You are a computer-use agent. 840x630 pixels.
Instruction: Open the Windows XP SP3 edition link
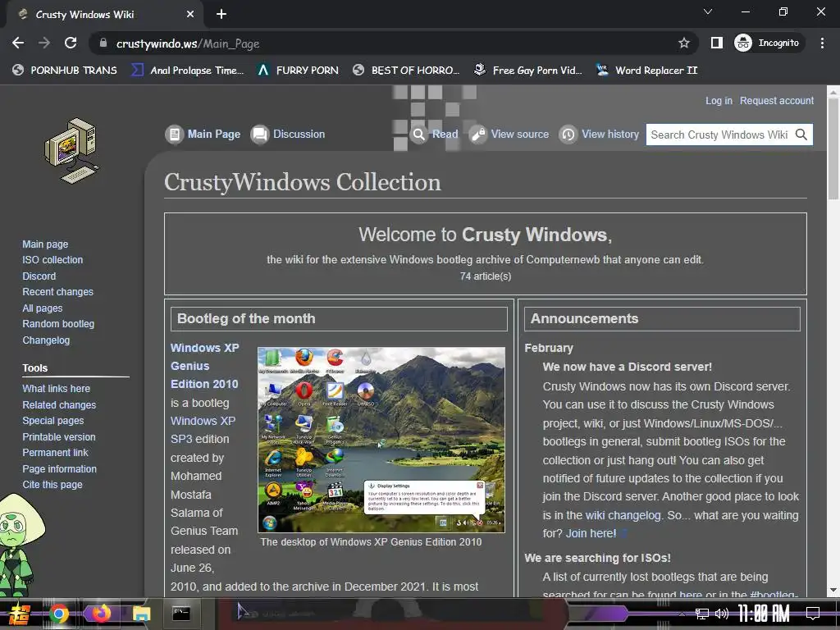tap(203, 430)
